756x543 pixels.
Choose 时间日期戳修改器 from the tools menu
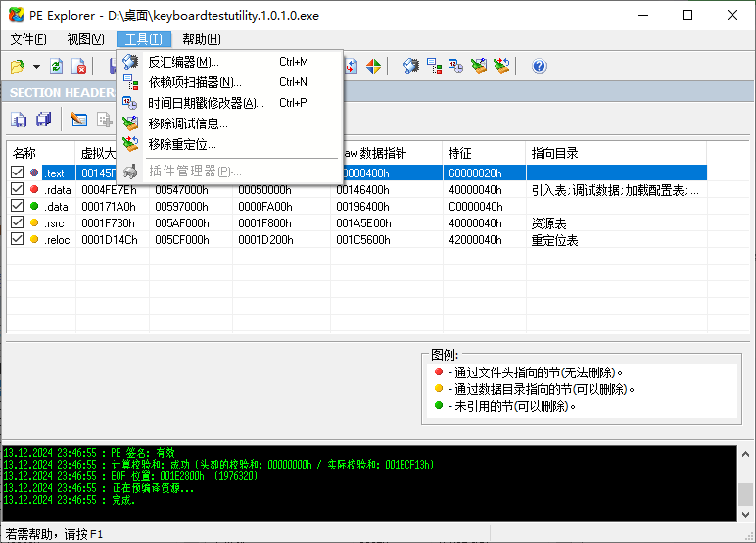pyautogui.click(x=206, y=103)
